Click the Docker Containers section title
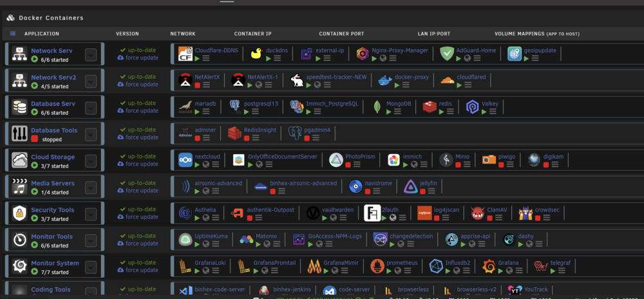The height and width of the screenshot is (299, 644). click(x=51, y=17)
